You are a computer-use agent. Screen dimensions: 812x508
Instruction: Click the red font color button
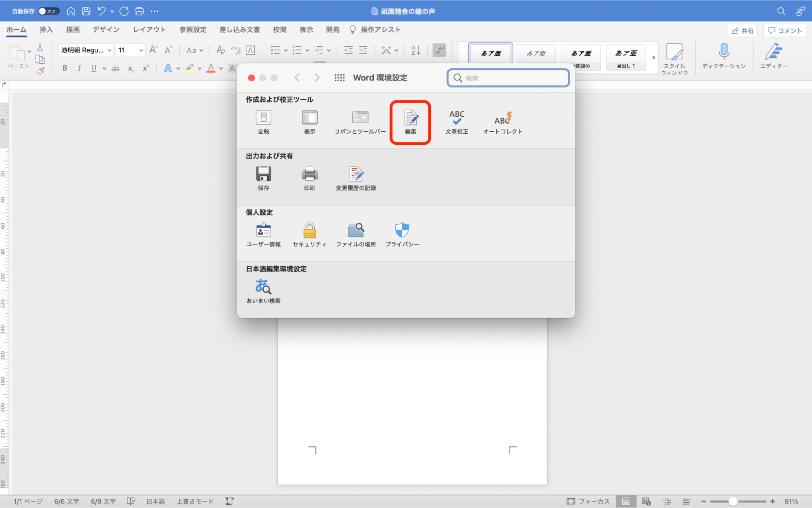pos(210,68)
